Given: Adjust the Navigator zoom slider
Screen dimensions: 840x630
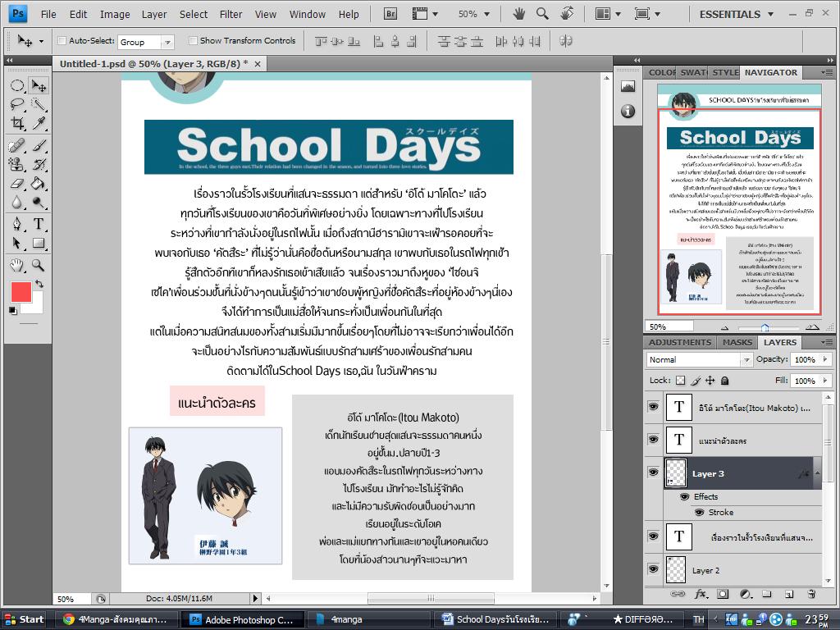Looking at the screenshot, I should [x=765, y=327].
